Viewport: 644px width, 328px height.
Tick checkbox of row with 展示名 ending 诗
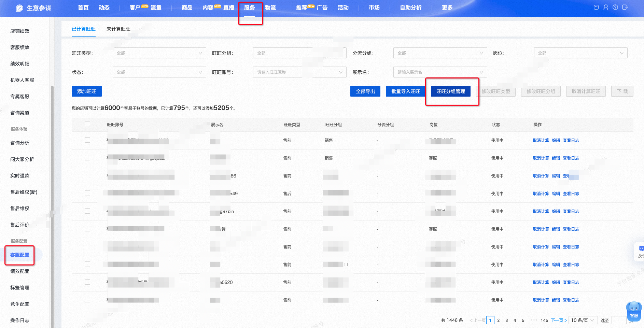[x=87, y=229]
